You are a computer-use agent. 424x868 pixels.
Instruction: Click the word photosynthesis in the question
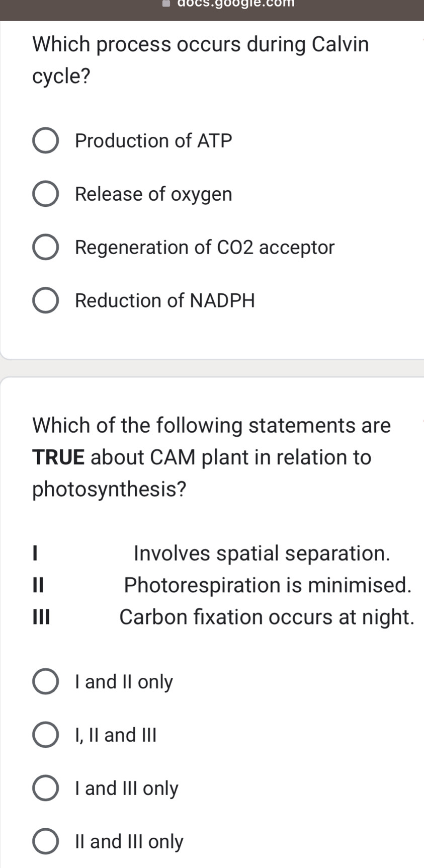coord(108,488)
